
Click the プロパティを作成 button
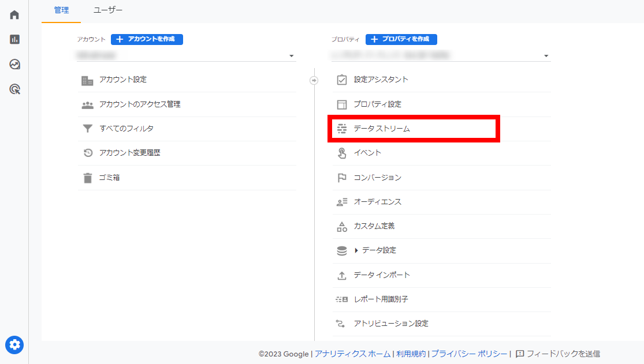point(401,39)
